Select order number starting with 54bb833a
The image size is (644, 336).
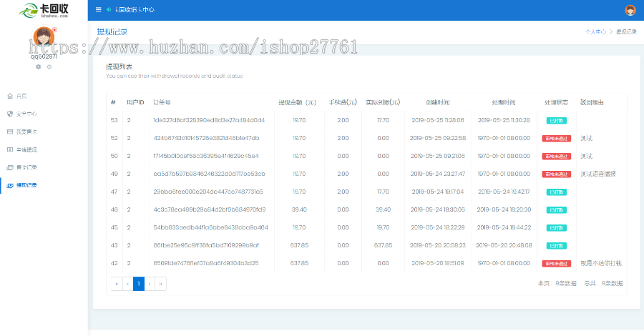(x=210, y=227)
